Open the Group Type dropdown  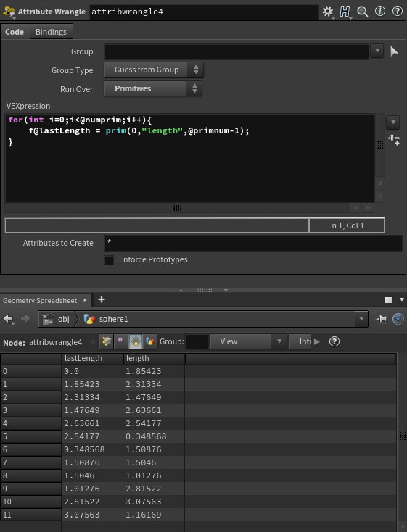tap(154, 70)
